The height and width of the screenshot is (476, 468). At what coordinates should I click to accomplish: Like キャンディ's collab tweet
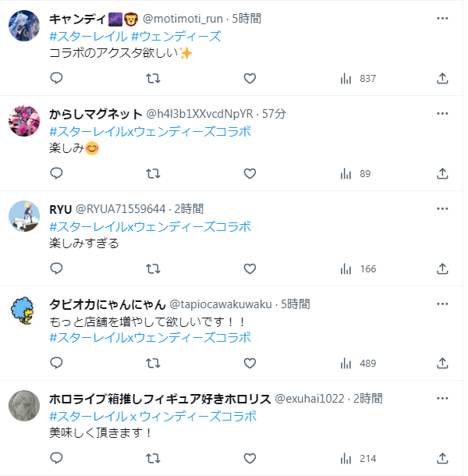[x=250, y=78]
